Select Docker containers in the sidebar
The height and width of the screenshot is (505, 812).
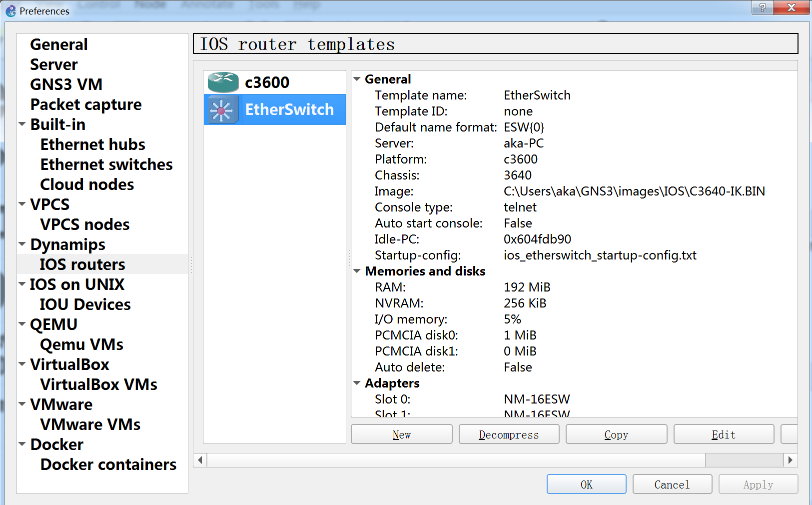point(108,464)
